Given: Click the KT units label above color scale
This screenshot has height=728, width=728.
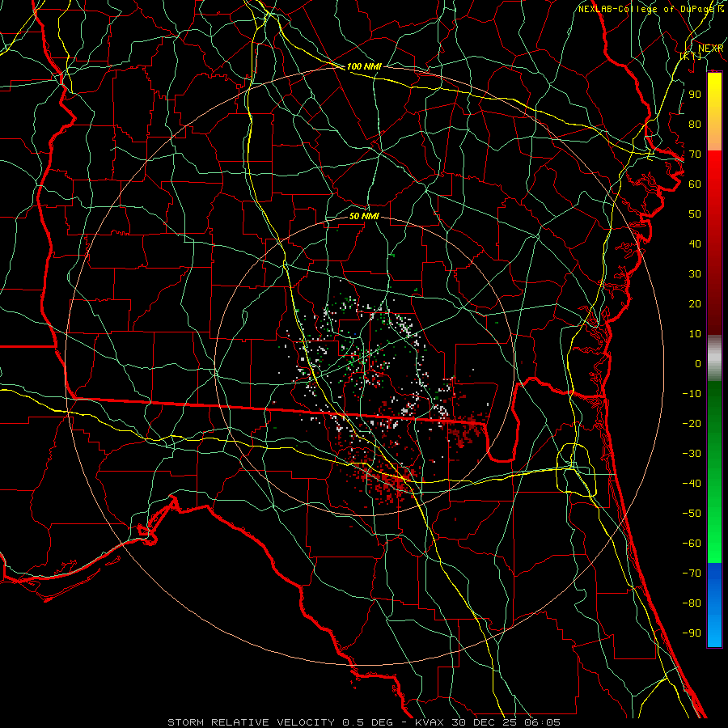Looking at the screenshot, I should [691, 56].
